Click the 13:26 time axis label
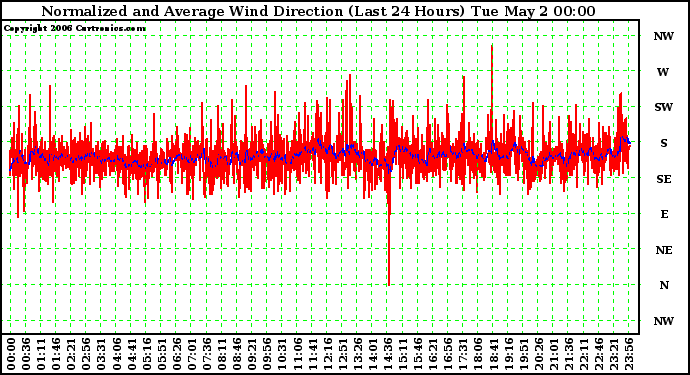Screen dimensions: 690x375 click(x=358, y=354)
